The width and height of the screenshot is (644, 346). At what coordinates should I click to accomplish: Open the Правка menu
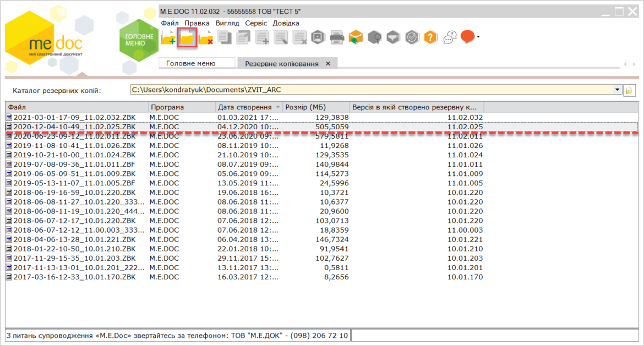(197, 24)
